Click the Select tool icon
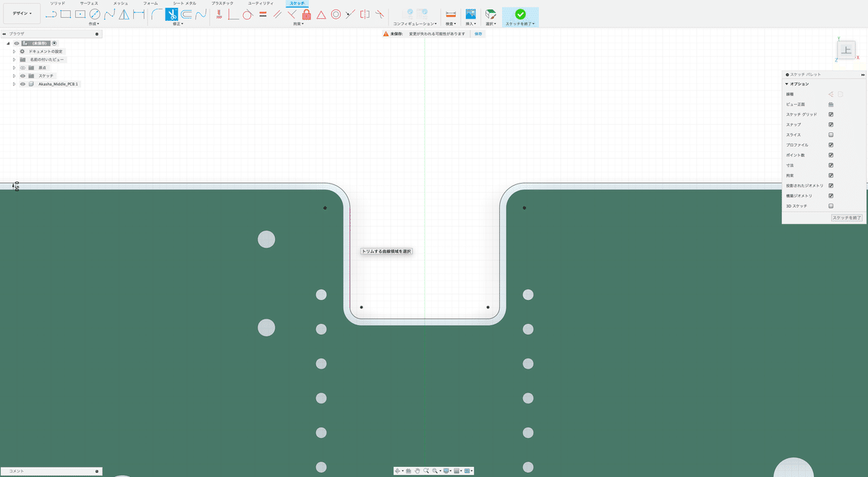This screenshot has height=477, width=868. 490,14
